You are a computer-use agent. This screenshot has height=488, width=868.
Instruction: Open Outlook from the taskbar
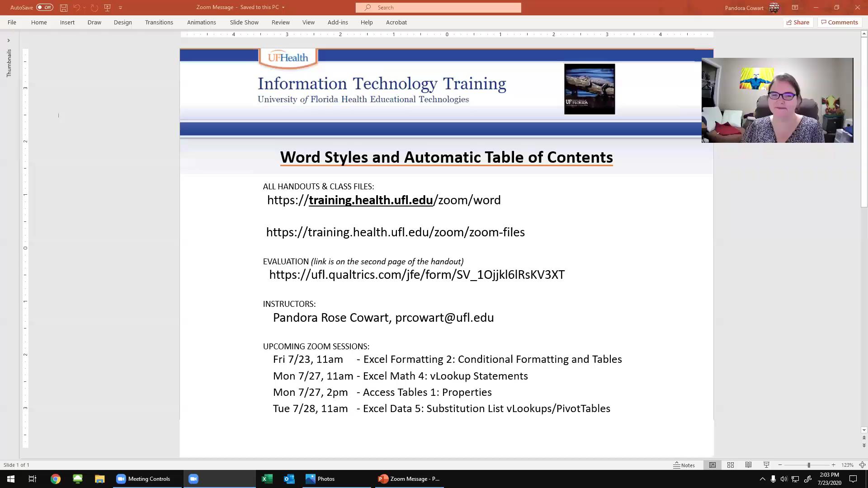click(289, 479)
